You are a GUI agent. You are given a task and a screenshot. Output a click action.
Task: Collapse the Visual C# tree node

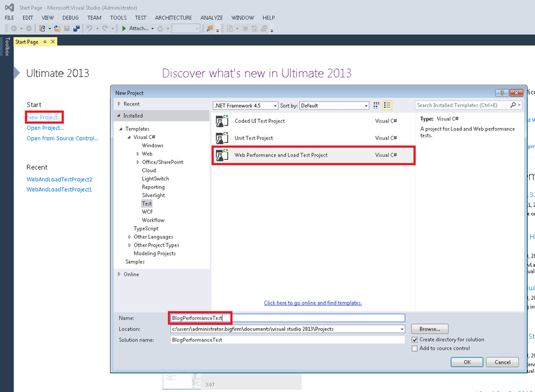click(x=129, y=137)
